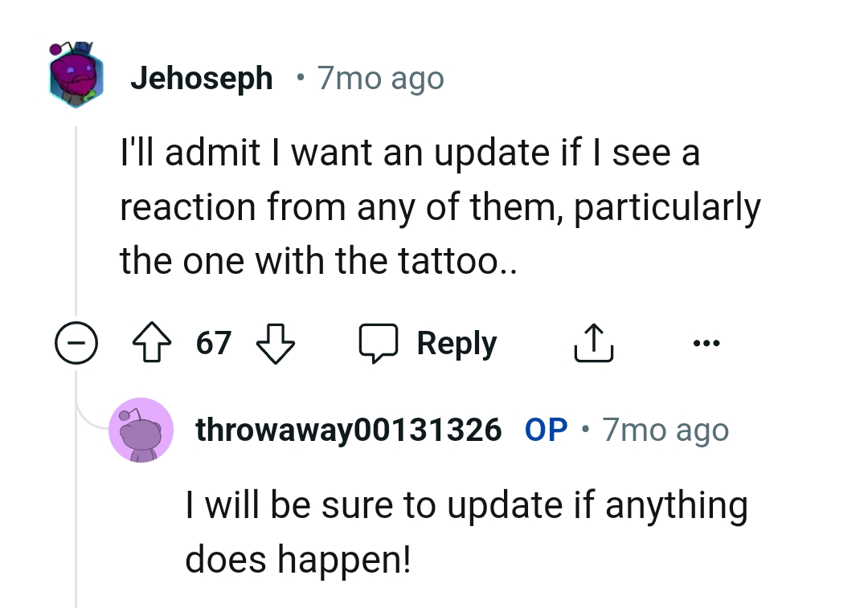This screenshot has height=608, width=868.
Task: Toggle the downvote arrow on
Action: pyautogui.click(x=275, y=342)
